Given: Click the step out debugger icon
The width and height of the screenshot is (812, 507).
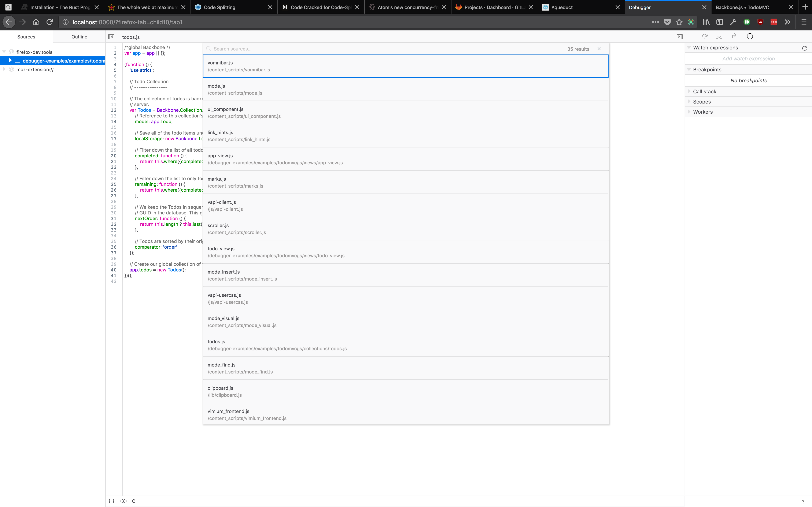Looking at the screenshot, I should tap(733, 37).
